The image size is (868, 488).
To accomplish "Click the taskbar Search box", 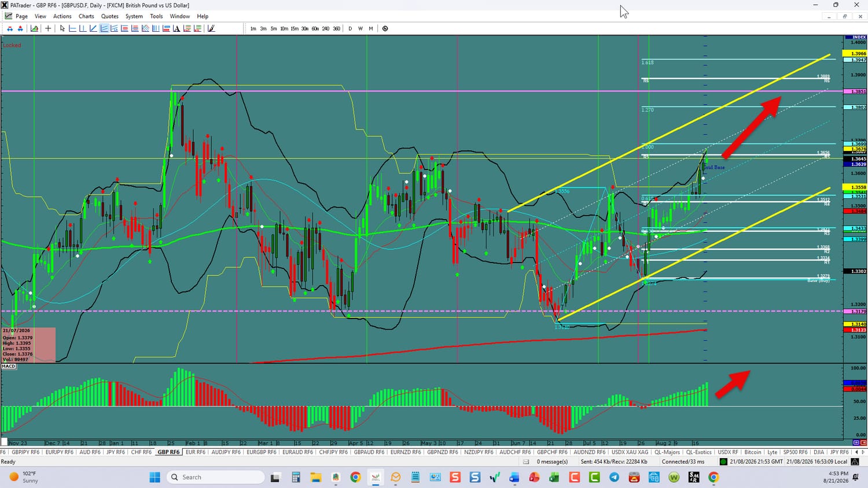I will 216,477.
